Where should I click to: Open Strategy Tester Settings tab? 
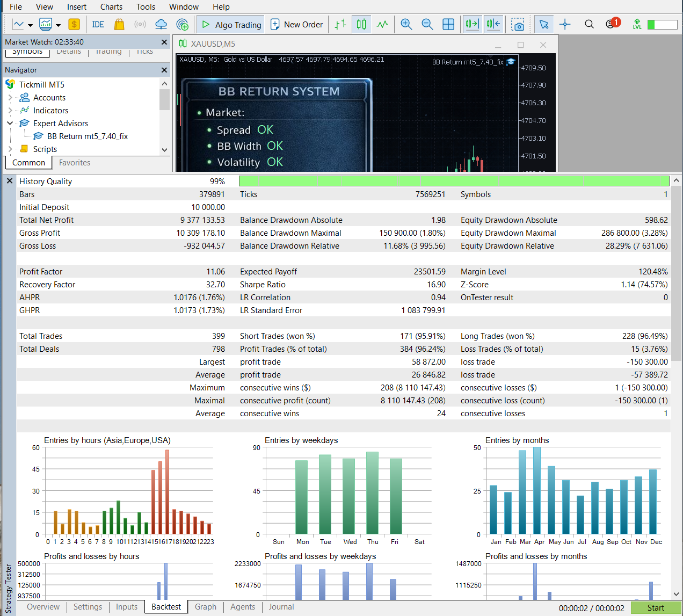(x=88, y=607)
